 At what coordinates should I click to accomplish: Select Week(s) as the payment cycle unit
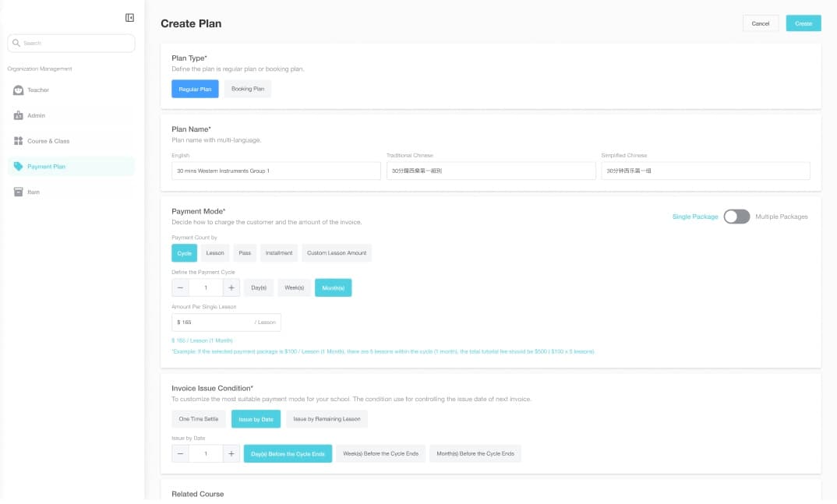pos(294,287)
